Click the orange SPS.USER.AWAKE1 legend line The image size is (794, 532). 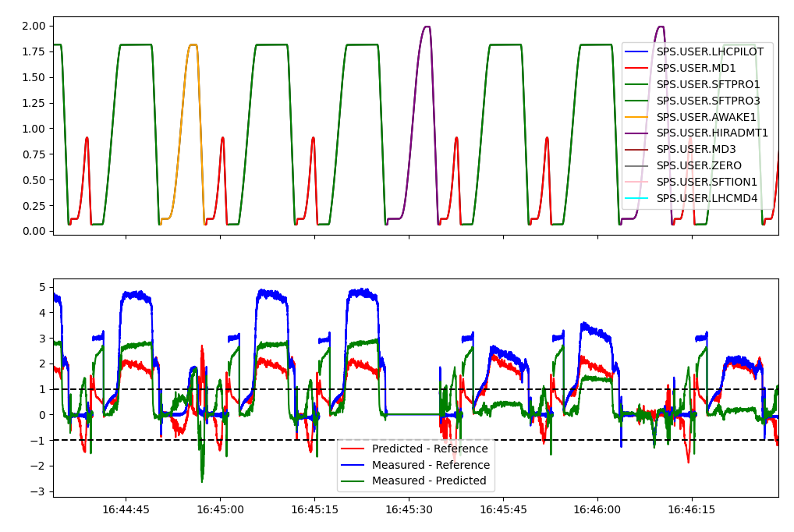[x=638, y=117]
